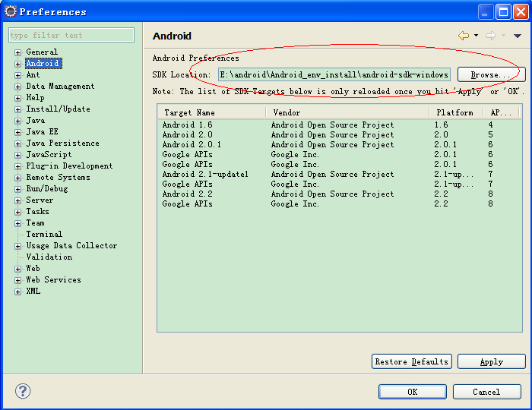The width and height of the screenshot is (532, 410).
Task: Expand the Install/Update tree node
Action: [x=18, y=109]
